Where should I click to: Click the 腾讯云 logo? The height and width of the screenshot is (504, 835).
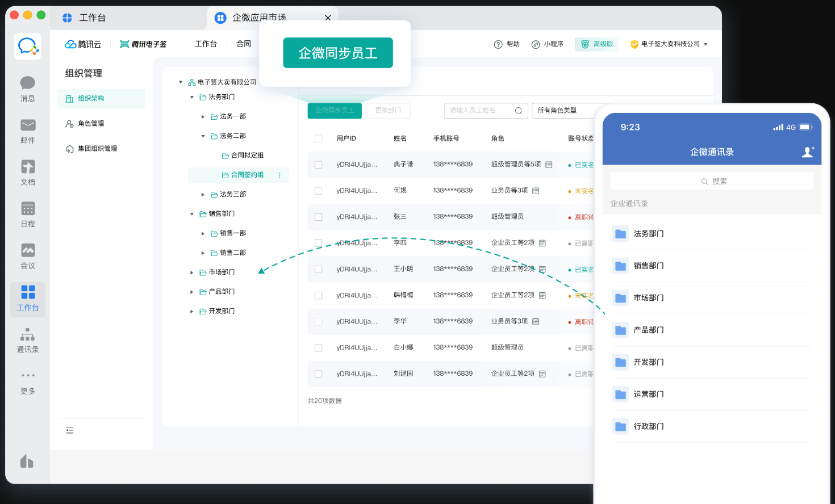pyautogui.click(x=83, y=44)
